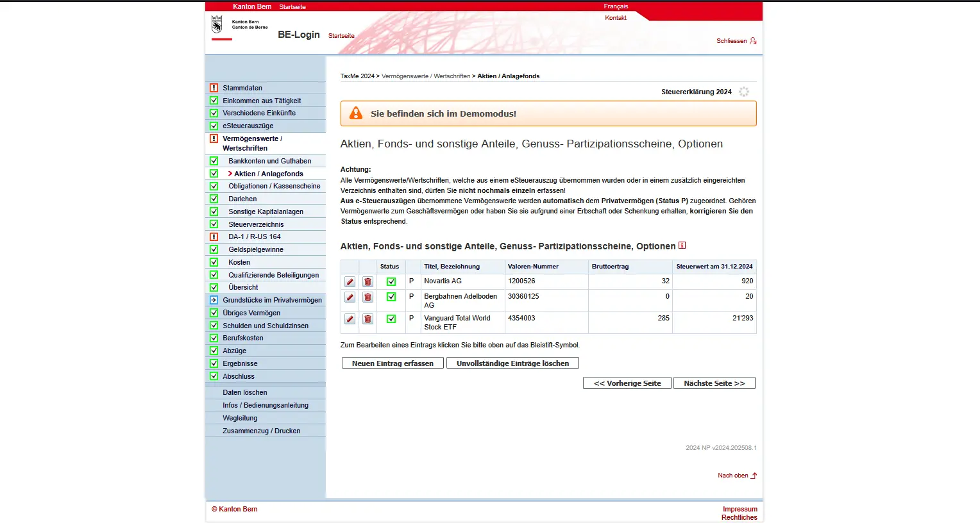Viewport: 980px width, 523px height.
Task: Expand Grundstücke im Privatvermögen in the sidebar
Action: click(272, 300)
